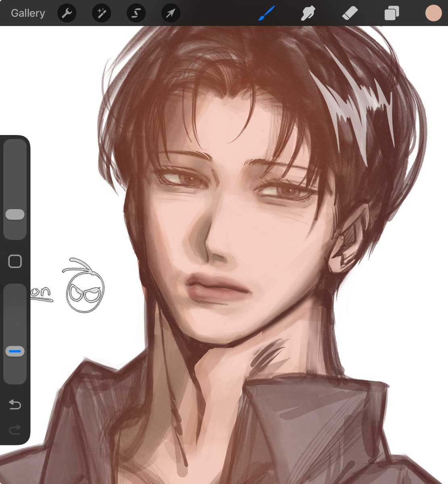Select the Eraser tool
This screenshot has width=448, height=484.
click(350, 13)
